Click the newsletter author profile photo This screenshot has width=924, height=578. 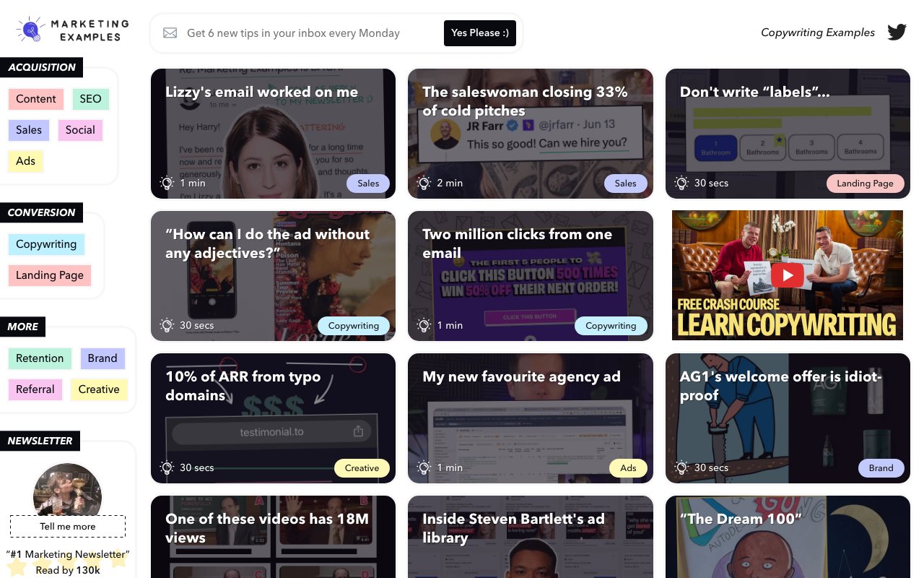pos(67,491)
